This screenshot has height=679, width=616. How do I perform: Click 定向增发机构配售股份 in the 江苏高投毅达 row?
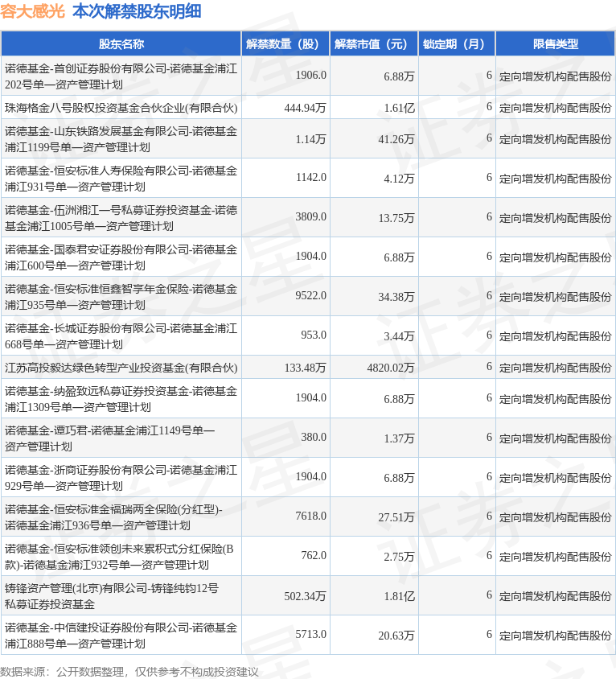555,368
